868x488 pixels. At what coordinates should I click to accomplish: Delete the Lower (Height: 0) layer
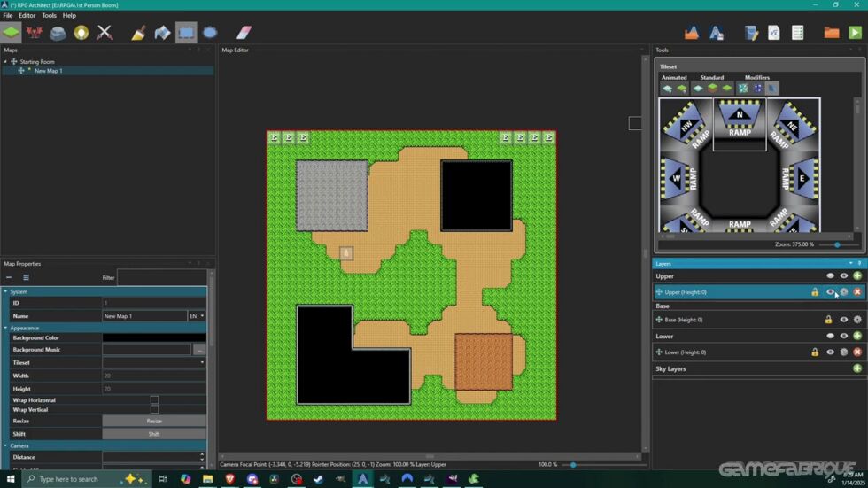click(x=857, y=352)
